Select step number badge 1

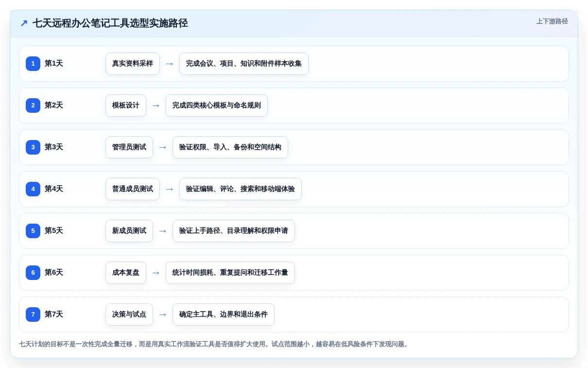[33, 64]
